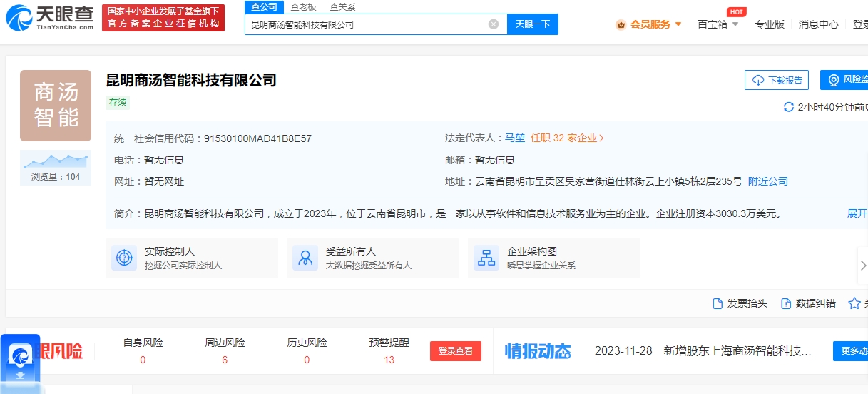The height and width of the screenshot is (394, 868).
Task: Click the right chevron arrow of card carousel
Action: point(863,265)
